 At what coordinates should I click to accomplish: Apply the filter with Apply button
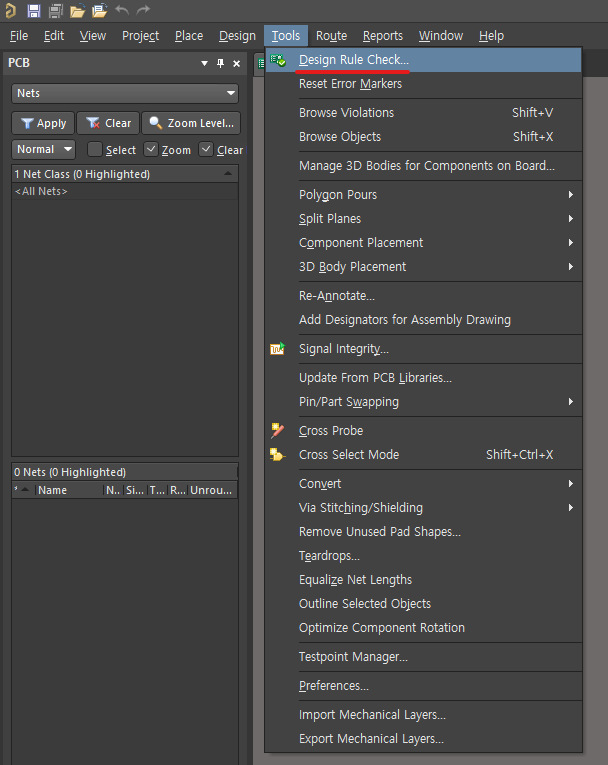(x=43, y=123)
